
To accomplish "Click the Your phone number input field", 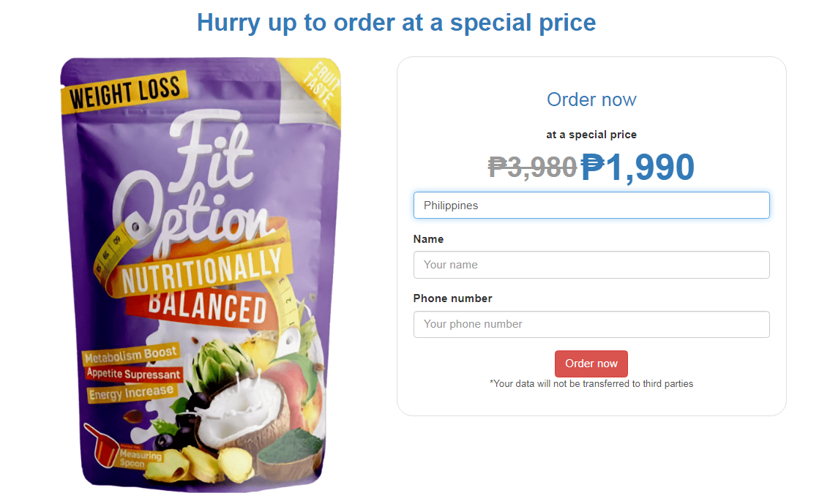I will 591,324.
